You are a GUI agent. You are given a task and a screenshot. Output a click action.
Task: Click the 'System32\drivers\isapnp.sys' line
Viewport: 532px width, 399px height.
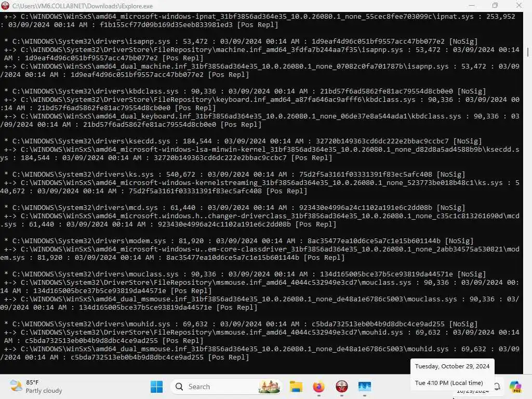click(241, 42)
